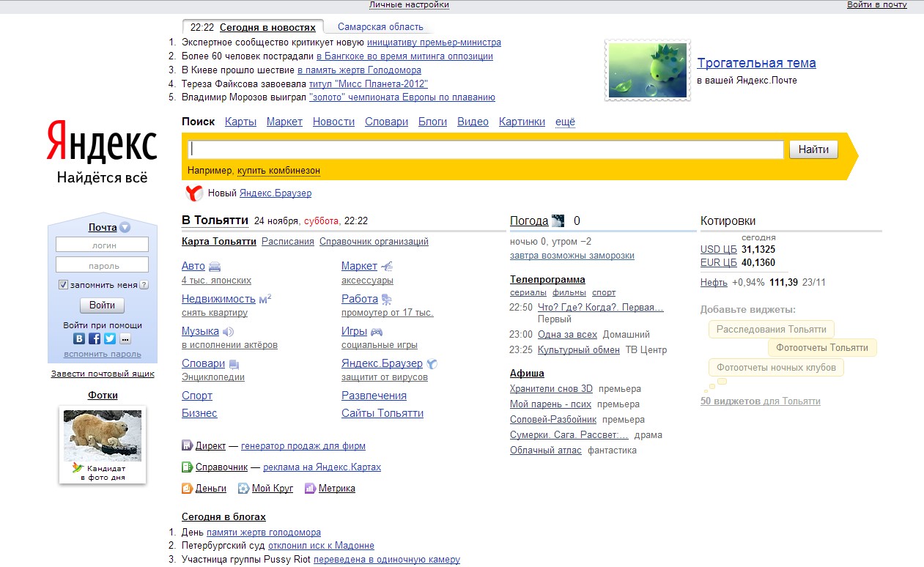The image size is (924, 567).
Task: Sign in using the Facebook icon
Action: (95, 338)
